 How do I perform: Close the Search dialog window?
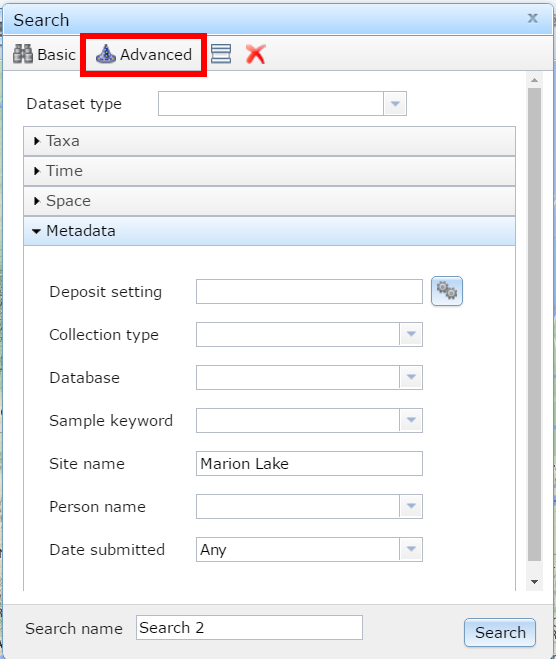[x=532, y=18]
